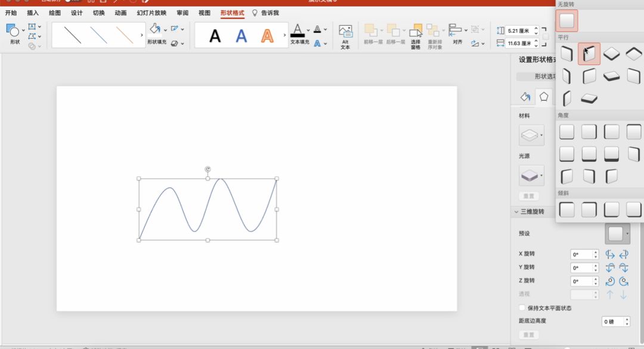Pick the first preset under 倾斜
Screen dimensions: 644x349
coord(567,210)
